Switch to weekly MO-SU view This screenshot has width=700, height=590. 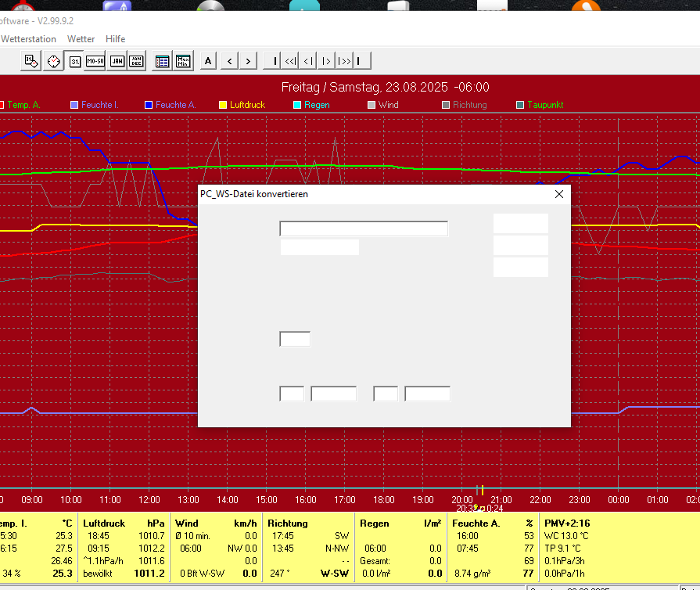coord(95,61)
